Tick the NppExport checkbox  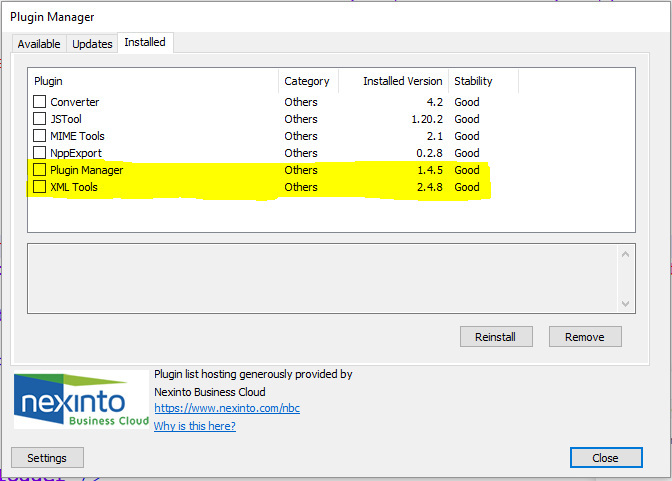pyautogui.click(x=39, y=153)
